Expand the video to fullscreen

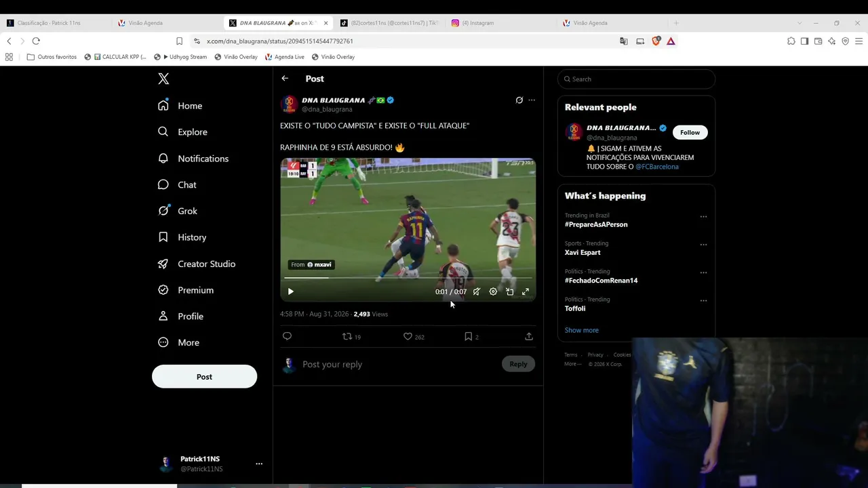pos(526,291)
